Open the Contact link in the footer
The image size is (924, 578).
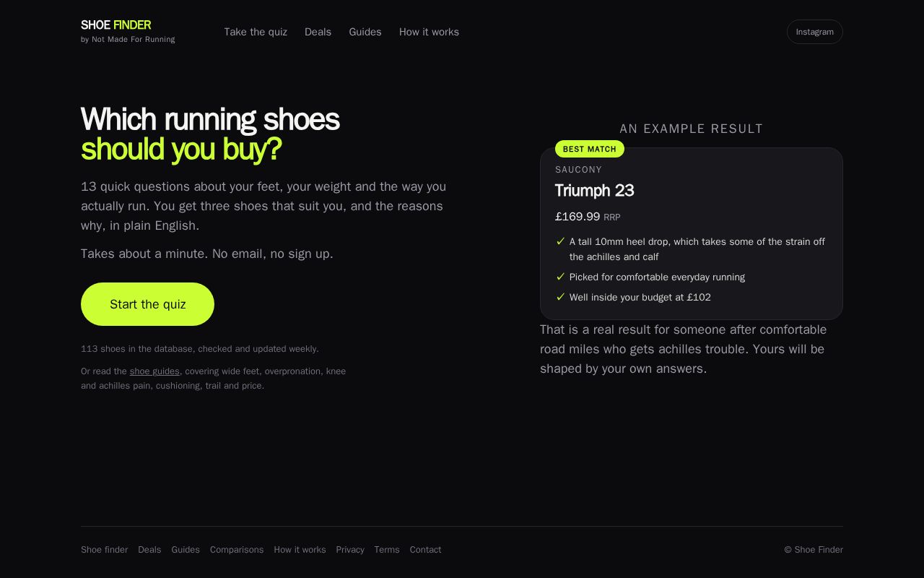(425, 550)
